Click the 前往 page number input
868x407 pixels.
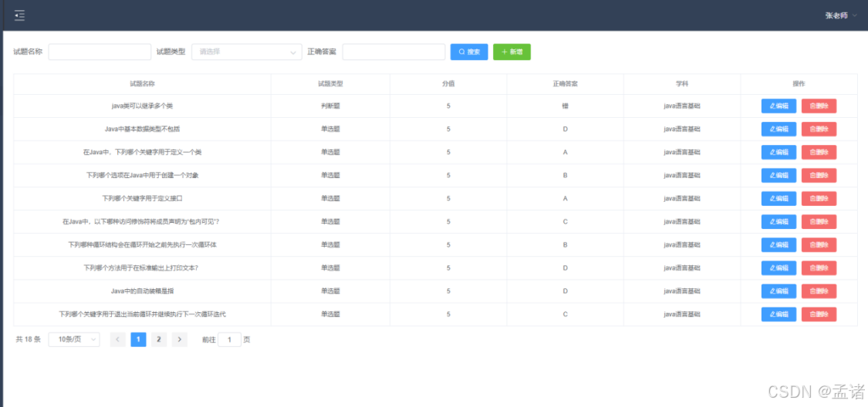(x=230, y=339)
